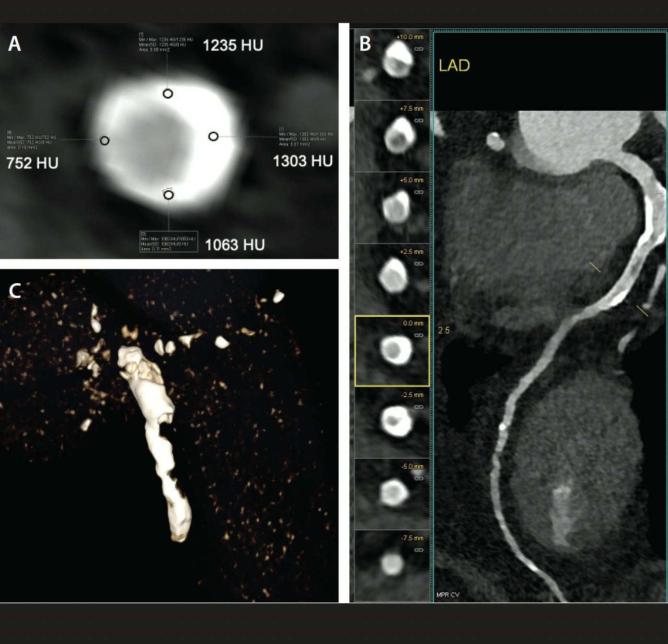Toggle link icon on the +7.5 mm slice
This screenshot has width=668, height=644.
[419, 120]
